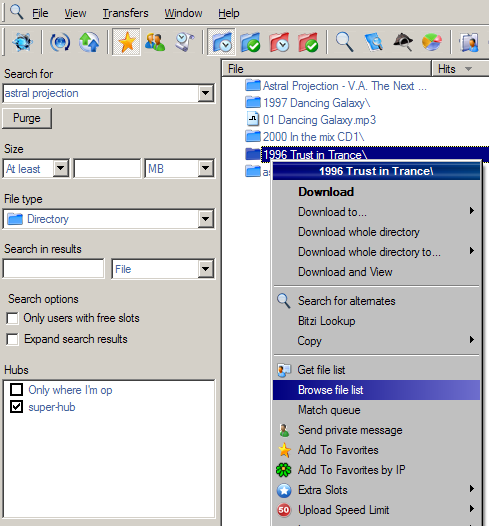Open the Help menu
The image size is (489, 526).
click(x=229, y=13)
